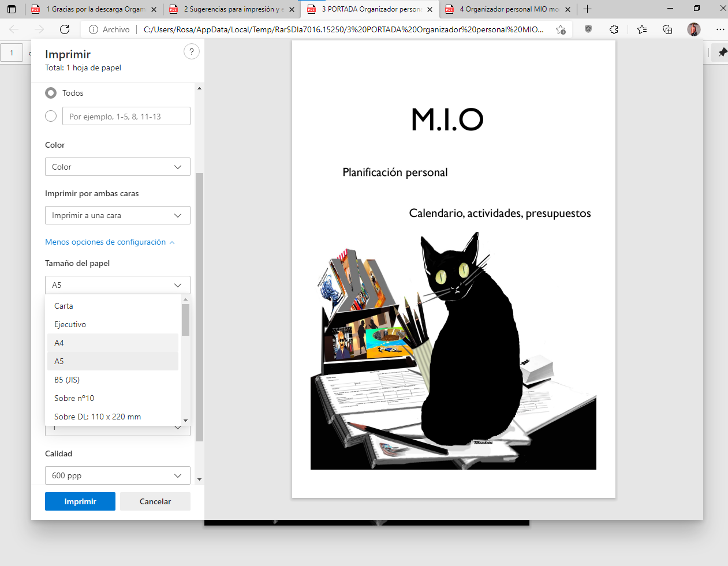Expand the Imprimir a una cara dropdown
The width and height of the screenshot is (728, 566).
117,215
